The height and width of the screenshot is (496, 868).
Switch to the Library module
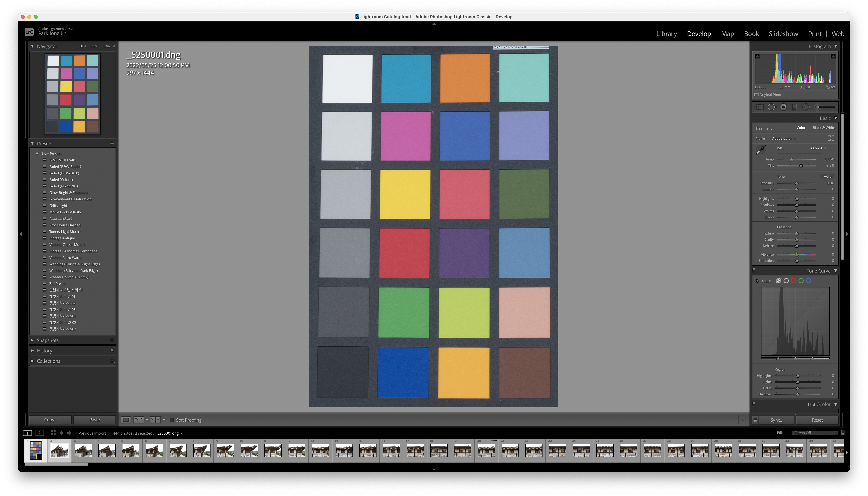coord(666,34)
